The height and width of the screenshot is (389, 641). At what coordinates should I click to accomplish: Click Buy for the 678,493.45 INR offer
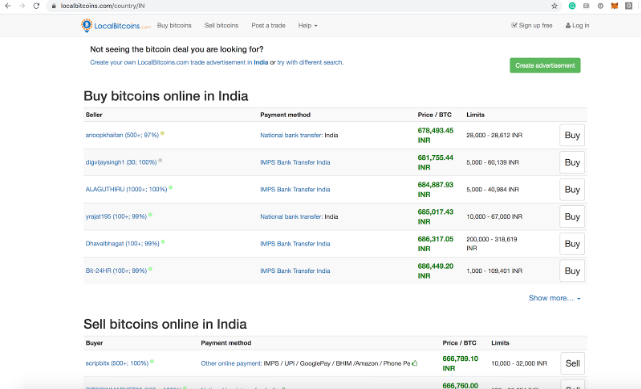572,135
